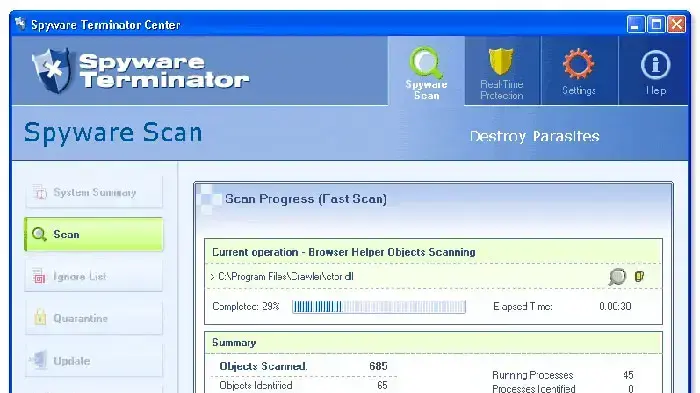This screenshot has height=393, width=700.
Task: Click the scan progress bar
Action: pos(379,306)
